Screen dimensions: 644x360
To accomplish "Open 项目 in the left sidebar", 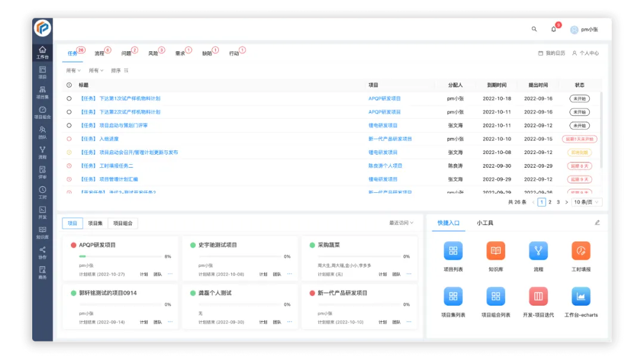I will pos(42,72).
